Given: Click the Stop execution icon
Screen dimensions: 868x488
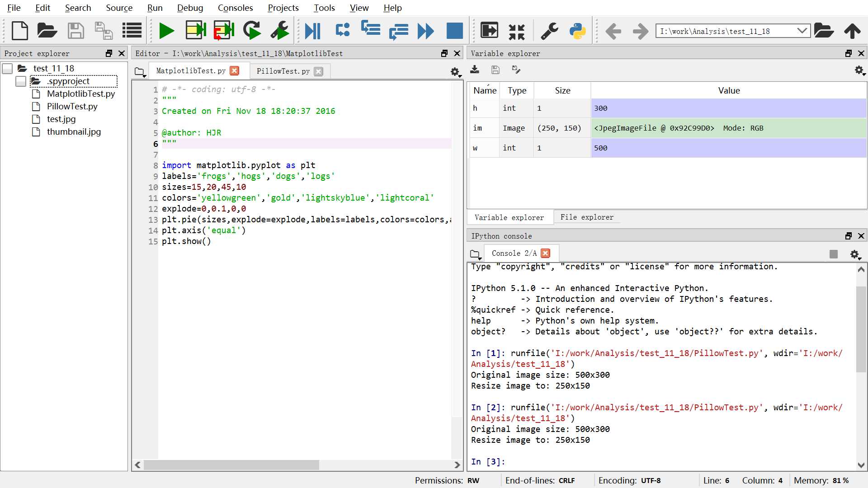Looking at the screenshot, I should [x=454, y=30].
